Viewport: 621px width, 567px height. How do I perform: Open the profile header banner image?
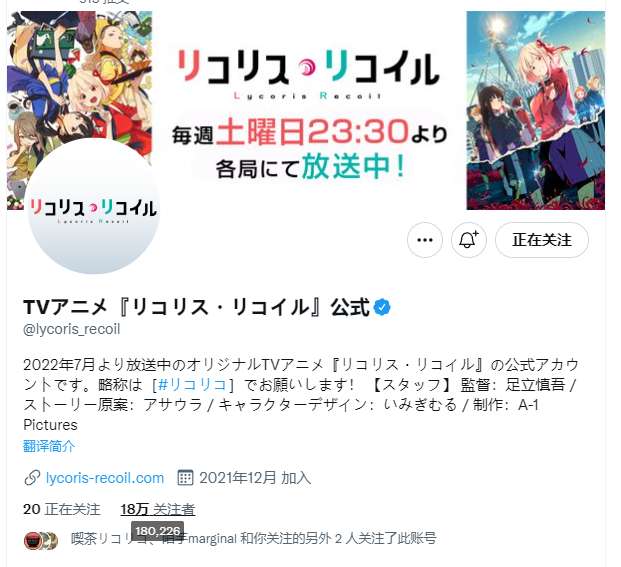coord(306,110)
